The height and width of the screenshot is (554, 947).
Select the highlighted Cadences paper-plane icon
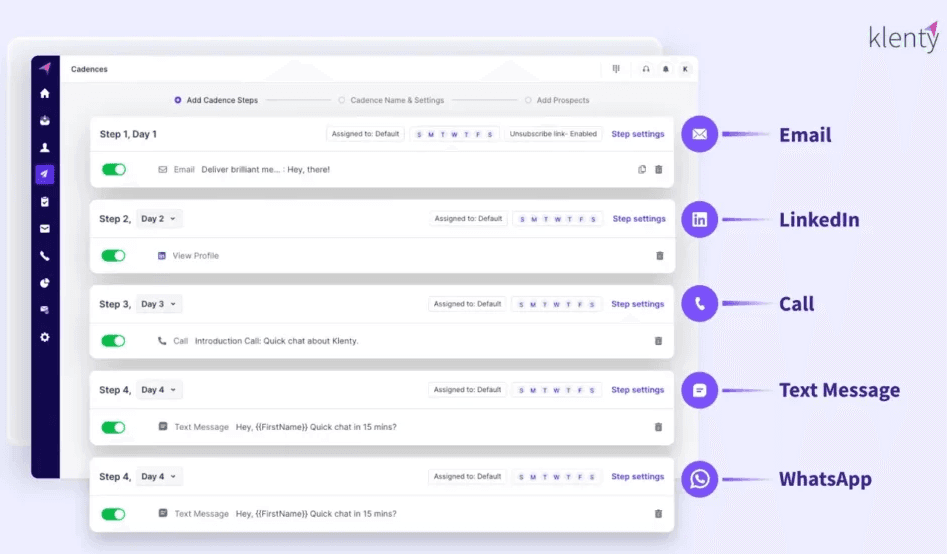(45, 174)
